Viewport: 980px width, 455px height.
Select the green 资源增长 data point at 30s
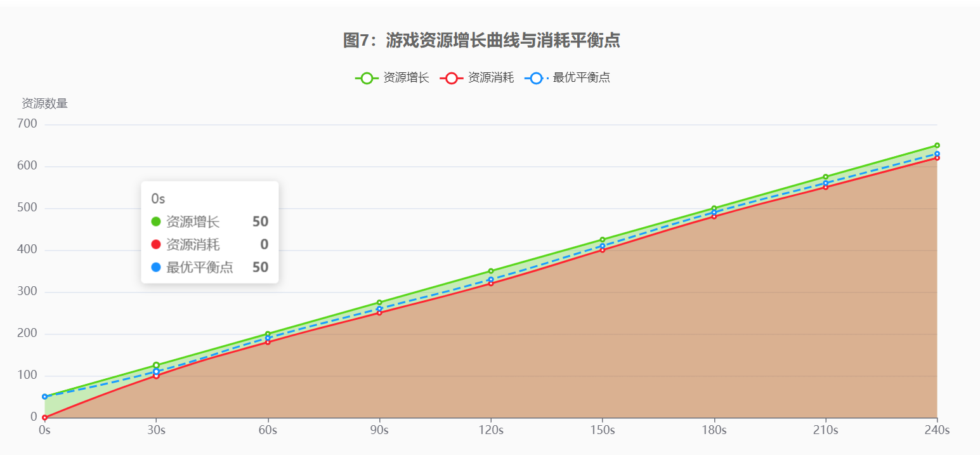156,366
